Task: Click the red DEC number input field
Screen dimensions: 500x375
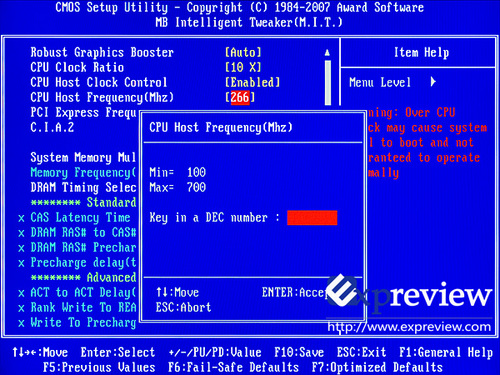Action: pyautogui.click(x=312, y=218)
